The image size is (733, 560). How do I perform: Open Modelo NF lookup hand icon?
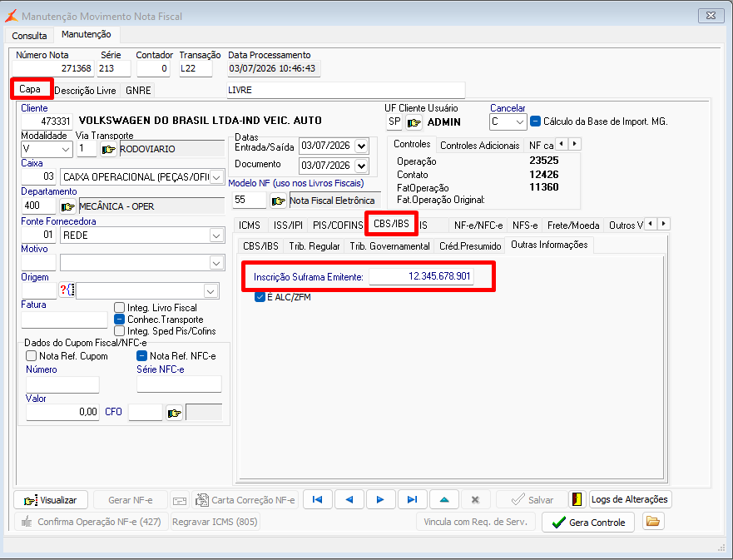tap(278, 201)
